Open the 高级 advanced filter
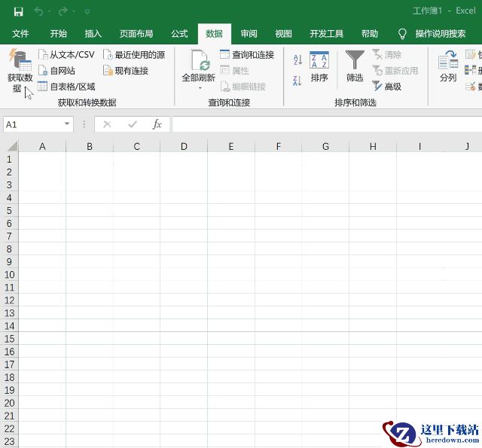Viewport: 482px width, 448px height. [x=386, y=87]
